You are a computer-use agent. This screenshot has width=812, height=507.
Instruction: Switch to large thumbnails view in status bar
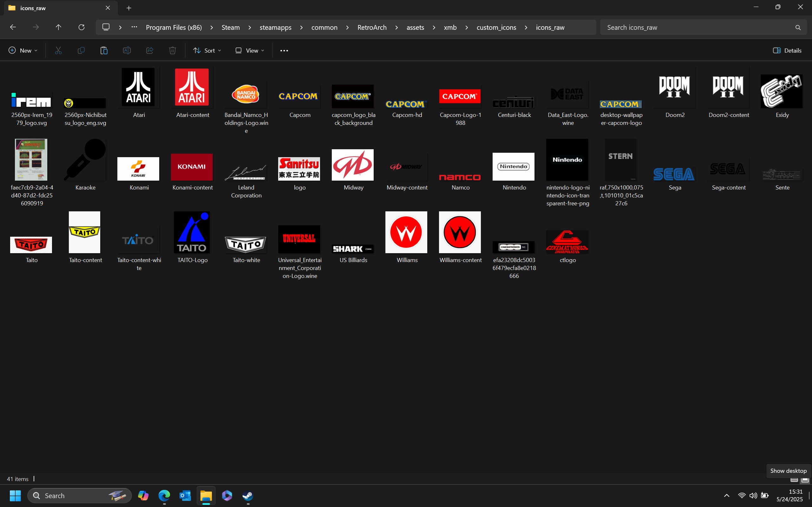coord(805,480)
